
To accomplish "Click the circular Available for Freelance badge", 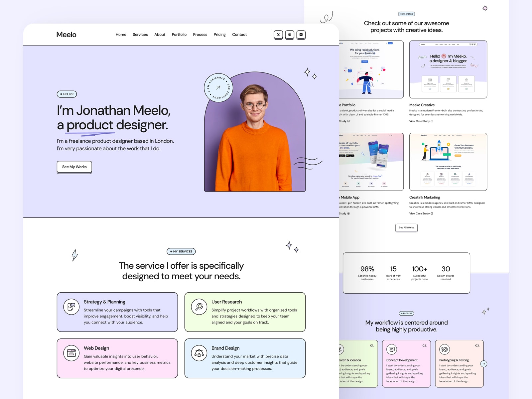I will [218, 88].
